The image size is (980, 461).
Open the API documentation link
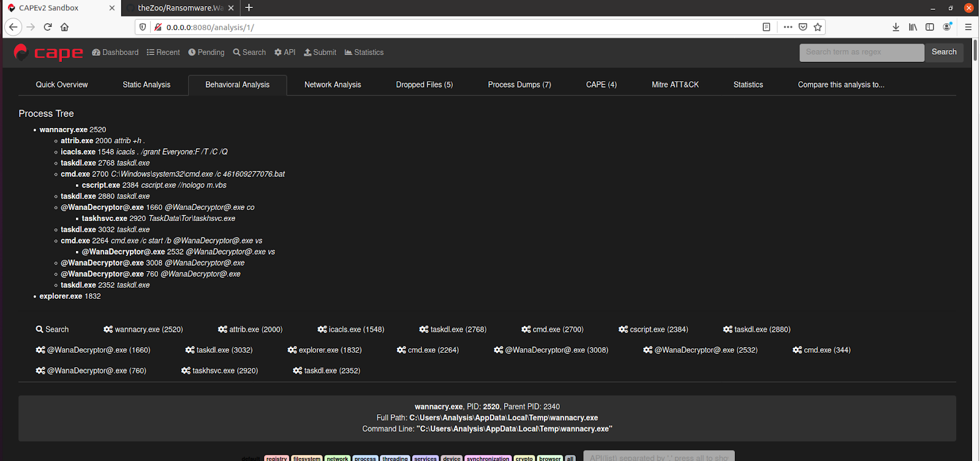[x=285, y=53]
